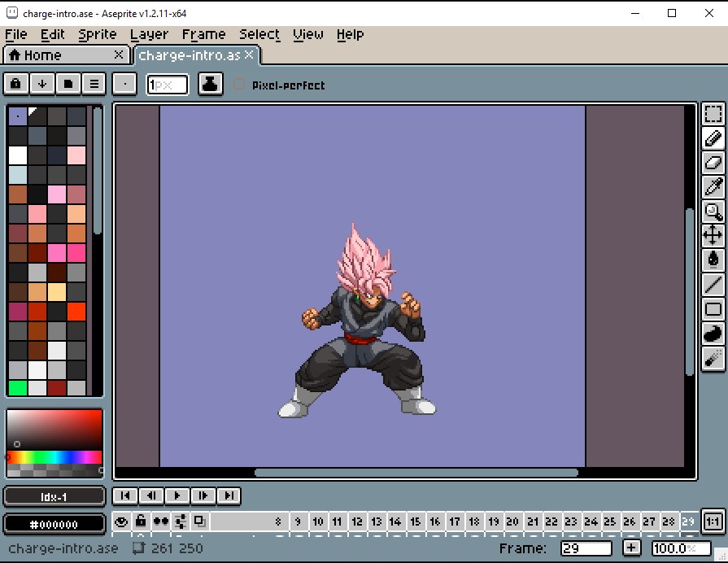Select the Contour blob tool

click(713, 334)
